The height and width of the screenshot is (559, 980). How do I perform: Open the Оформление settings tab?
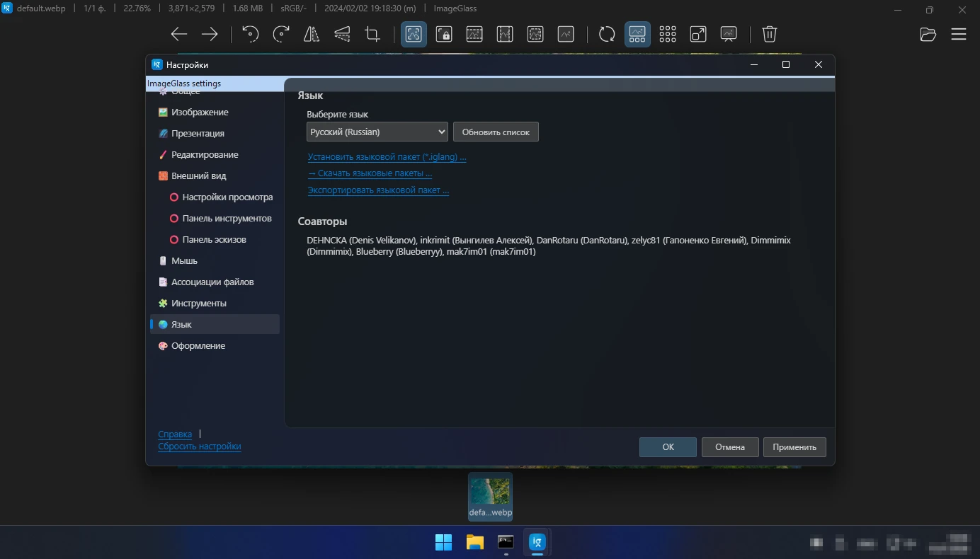[x=215, y=345]
